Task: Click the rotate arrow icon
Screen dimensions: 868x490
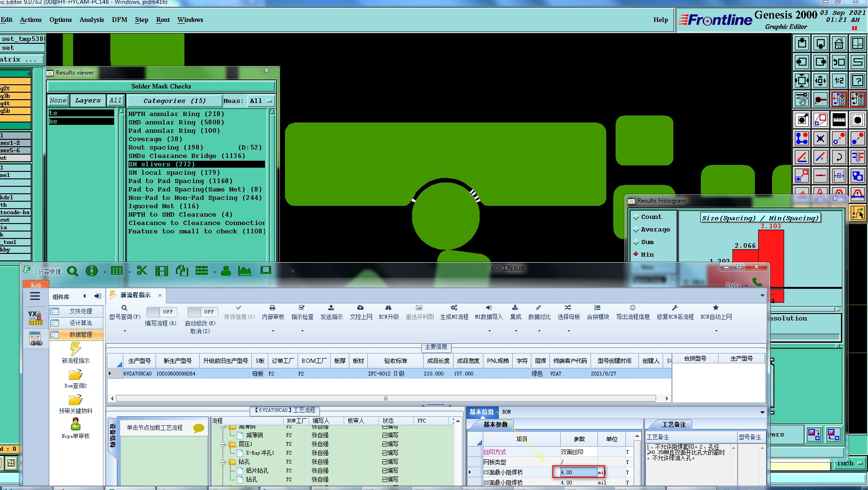Action: coord(839,157)
